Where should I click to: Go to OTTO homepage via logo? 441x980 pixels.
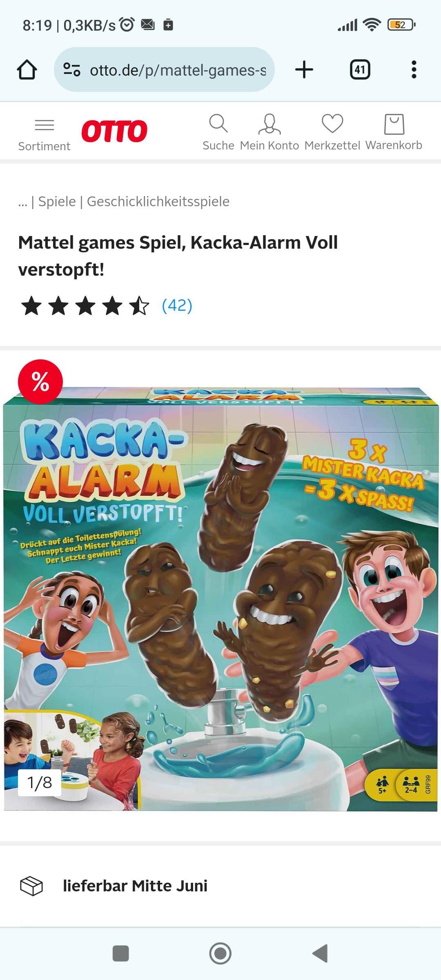[114, 131]
